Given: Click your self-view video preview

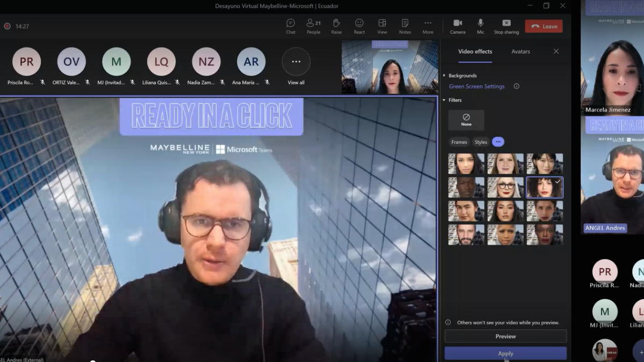Looking at the screenshot, I should (388, 67).
